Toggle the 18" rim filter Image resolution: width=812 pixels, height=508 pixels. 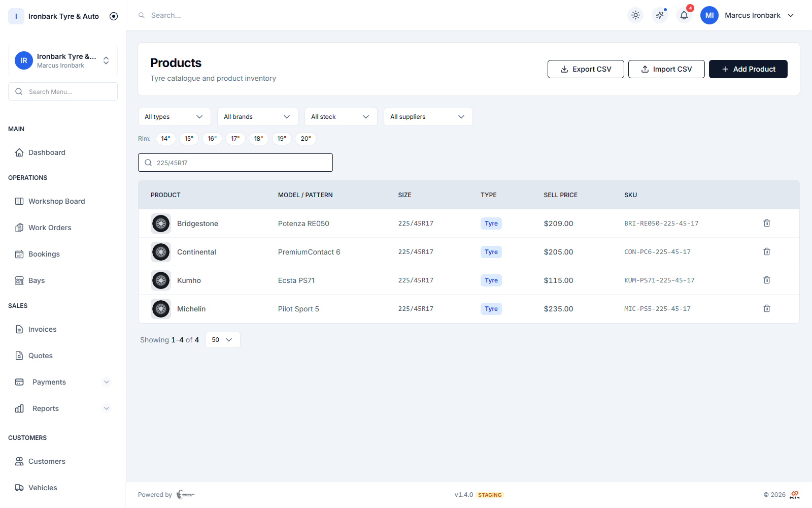tap(259, 139)
